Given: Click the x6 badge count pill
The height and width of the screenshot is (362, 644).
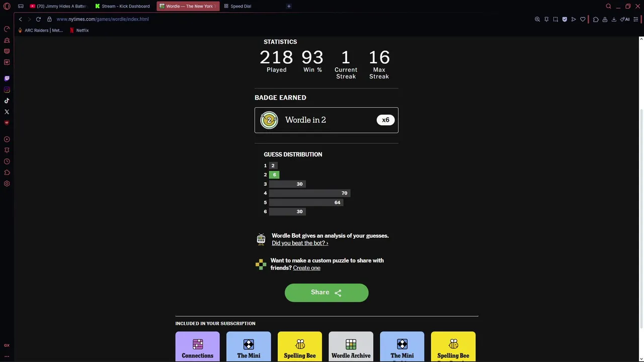Looking at the screenshot, I should 385,120.
